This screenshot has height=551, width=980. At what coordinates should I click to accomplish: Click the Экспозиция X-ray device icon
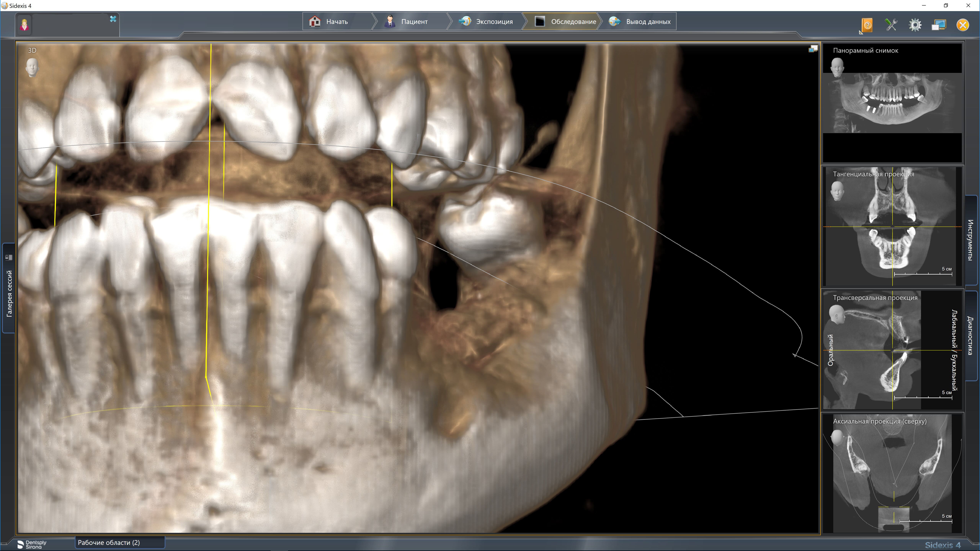tap(465, 21)
